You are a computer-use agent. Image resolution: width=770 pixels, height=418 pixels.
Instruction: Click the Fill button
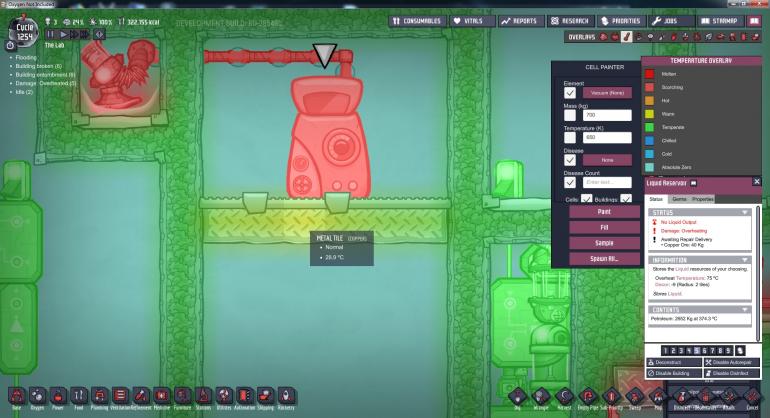pos(604,227)
